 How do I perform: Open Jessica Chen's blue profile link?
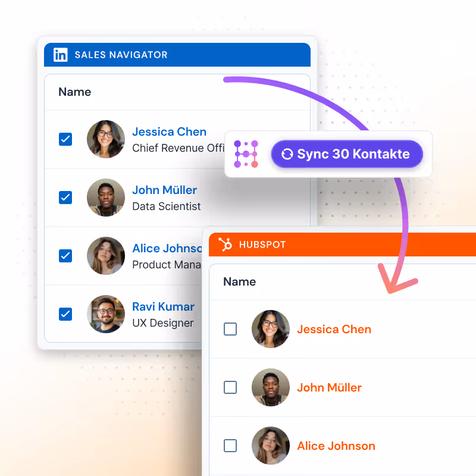click(x=170, y=131)
